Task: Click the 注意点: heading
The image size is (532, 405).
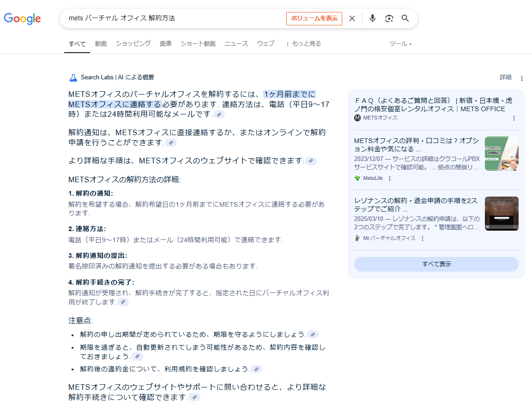Action: pos(80,321)
